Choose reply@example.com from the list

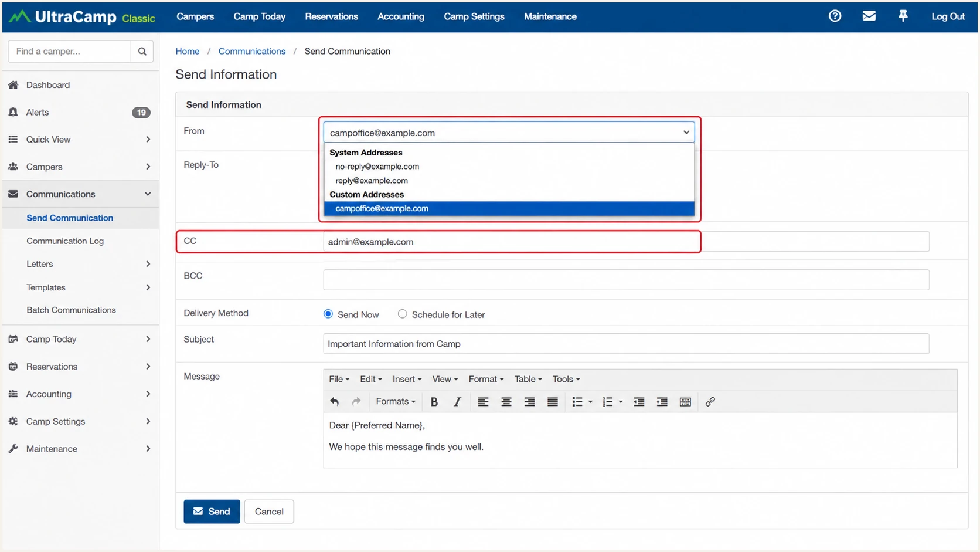click(509, 181)
